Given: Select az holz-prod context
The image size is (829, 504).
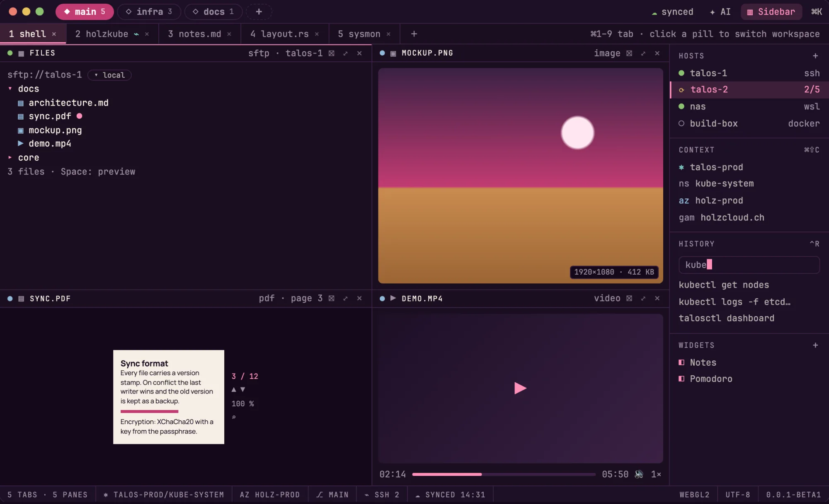Looking at the screenshot, I should tap(749, 200).
